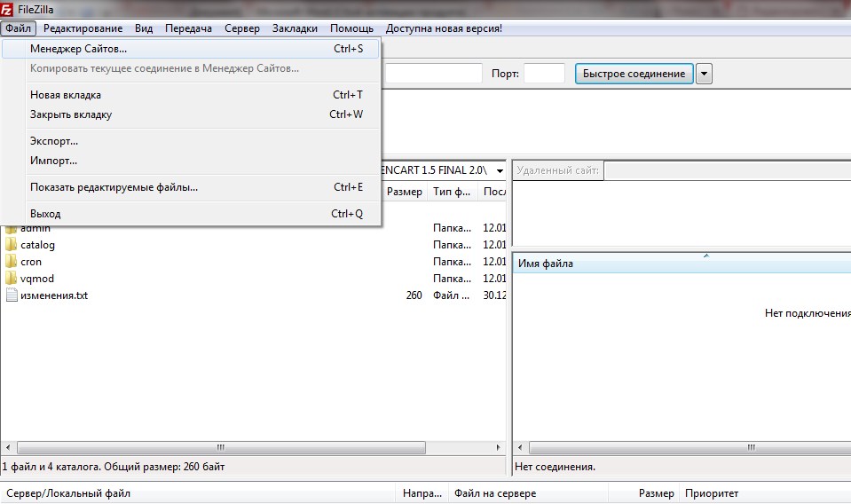The image size is (851, 504).
Task: Select Новая вкладка menu entry
Action: [x=191, y=95]
